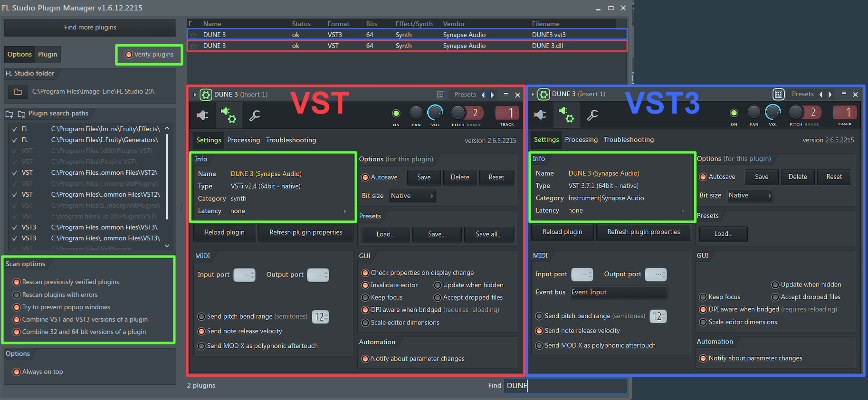Favorite star for DUNE3.vst3 row

tap(193, 35)
